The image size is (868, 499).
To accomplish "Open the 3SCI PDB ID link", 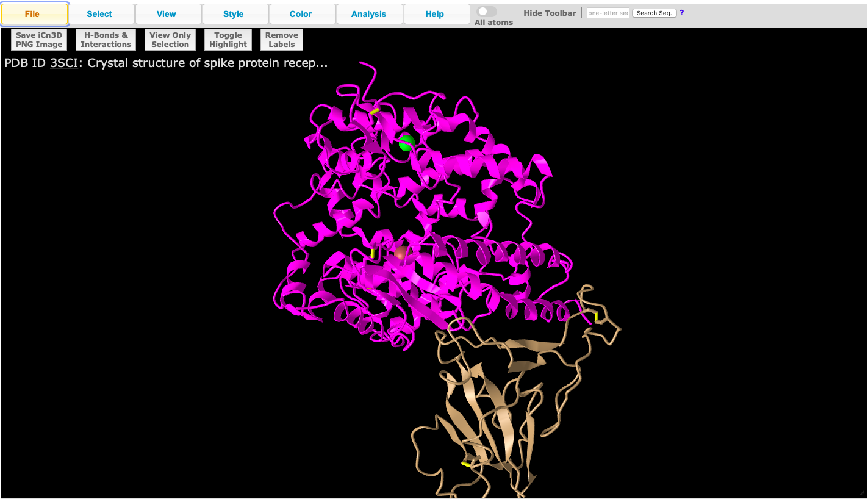I will pyautogui.click(x=63, y=63).
